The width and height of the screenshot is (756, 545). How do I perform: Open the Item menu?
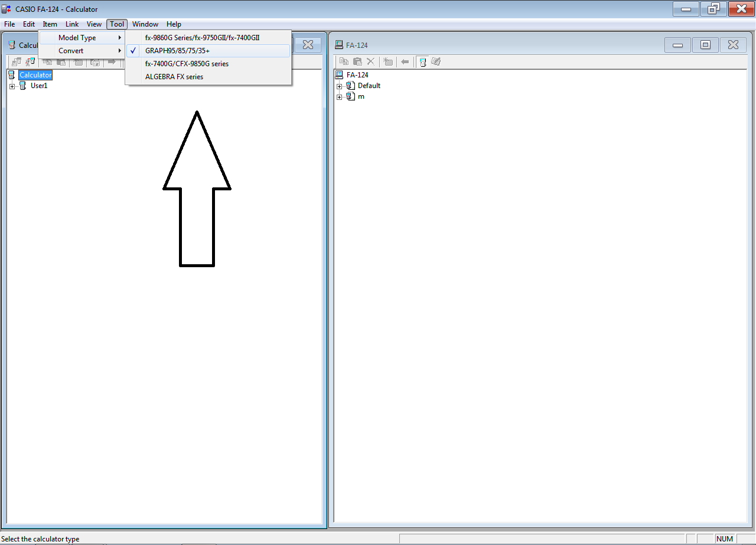point(50,24)
